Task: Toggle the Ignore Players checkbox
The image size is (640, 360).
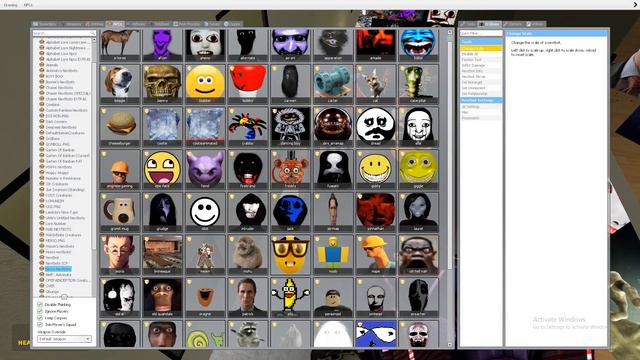Action: (40, 311)
